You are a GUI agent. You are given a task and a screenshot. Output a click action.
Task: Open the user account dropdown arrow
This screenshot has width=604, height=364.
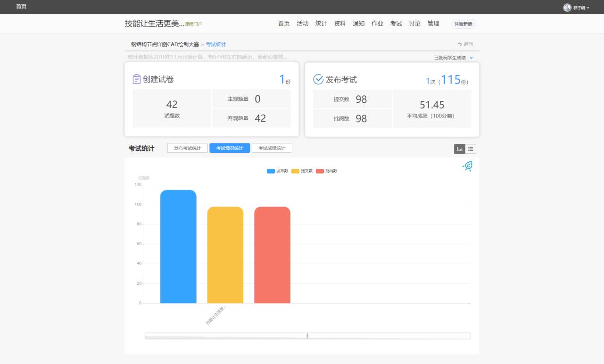[x=587, y=8]
